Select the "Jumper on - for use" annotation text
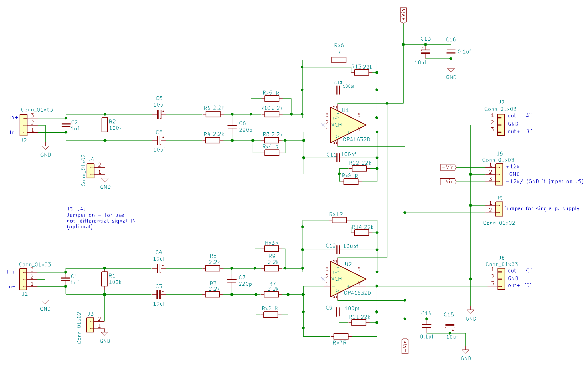Viewport: 588px width, 372px height. coord(96,215)
